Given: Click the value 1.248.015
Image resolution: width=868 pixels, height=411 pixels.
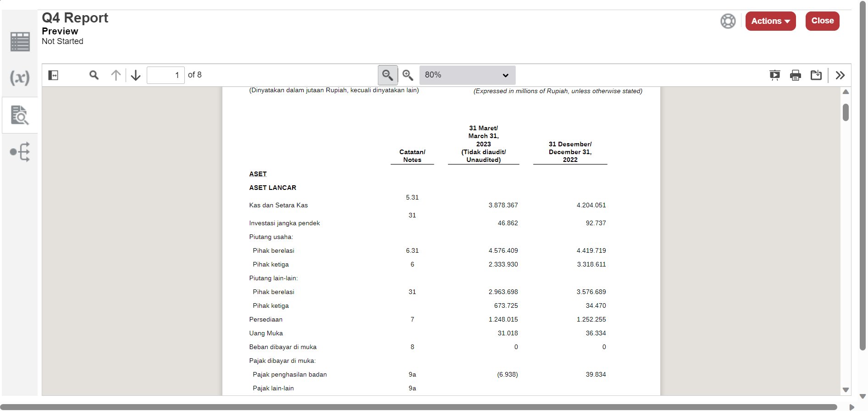Looking at the screenshot, I should (503, 320).
